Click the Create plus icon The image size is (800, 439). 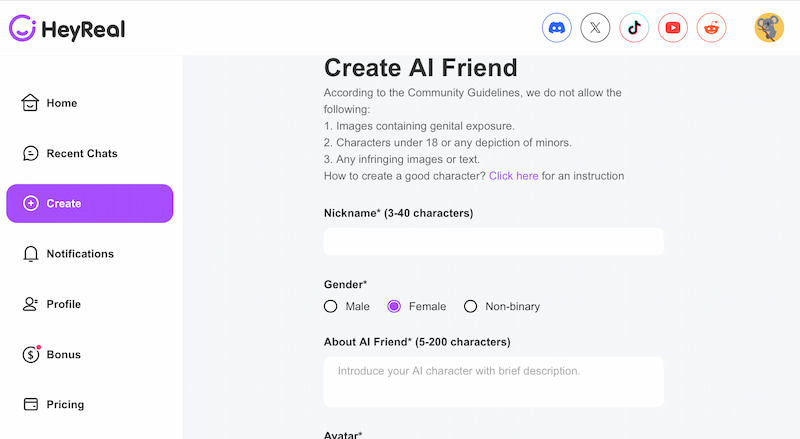(x=31, y=203)
